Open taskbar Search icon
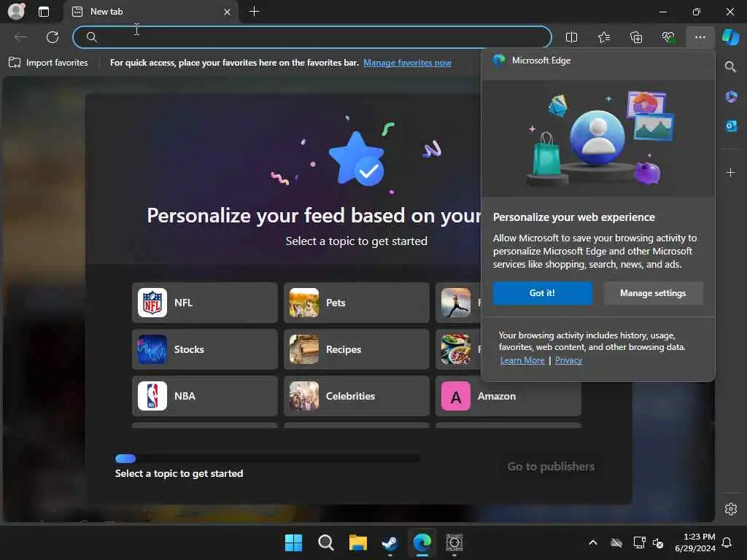 click(x=326, y=542)
